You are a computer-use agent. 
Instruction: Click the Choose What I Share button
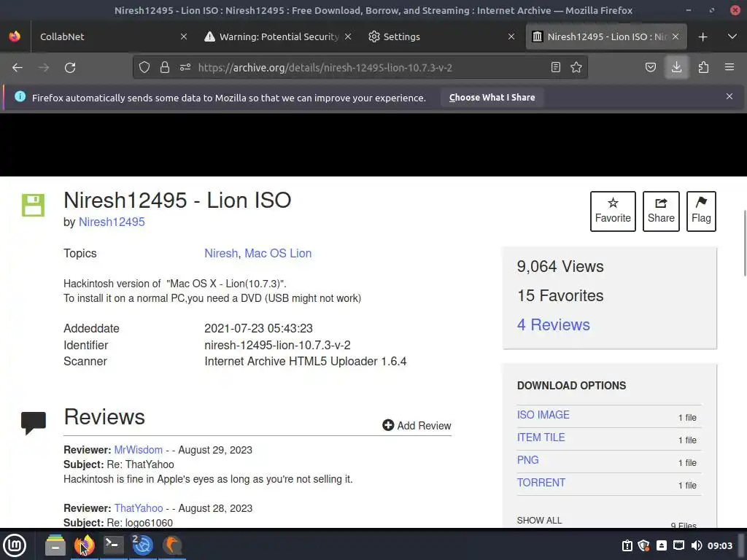click(x=492, y=97)
